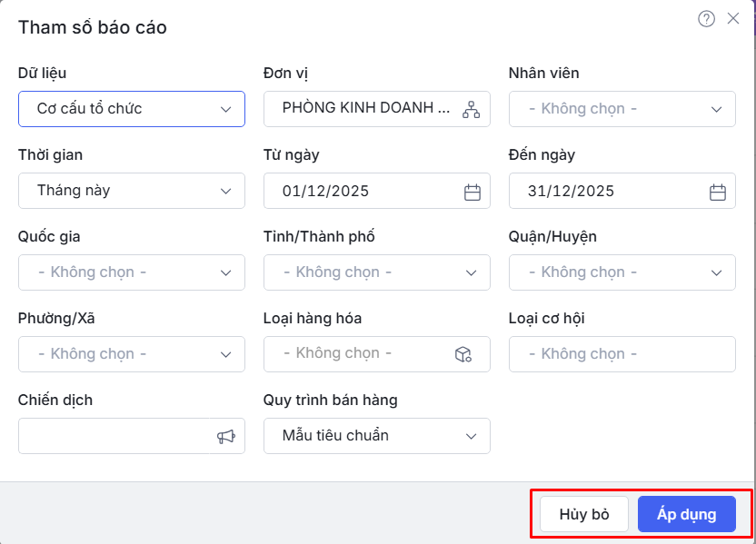Open calendar icon for Đến ngày
Screen dimensions: 756x544
tap(717, 192)
